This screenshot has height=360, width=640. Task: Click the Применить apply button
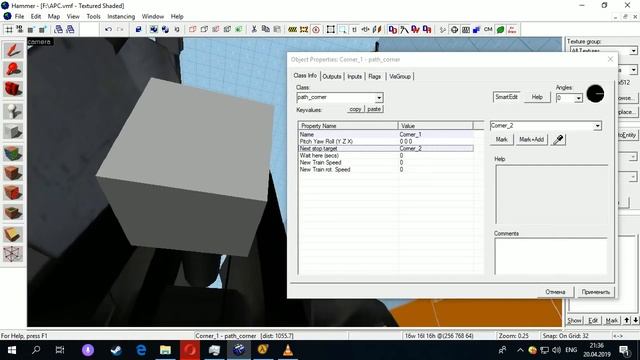tap(596, 292)
